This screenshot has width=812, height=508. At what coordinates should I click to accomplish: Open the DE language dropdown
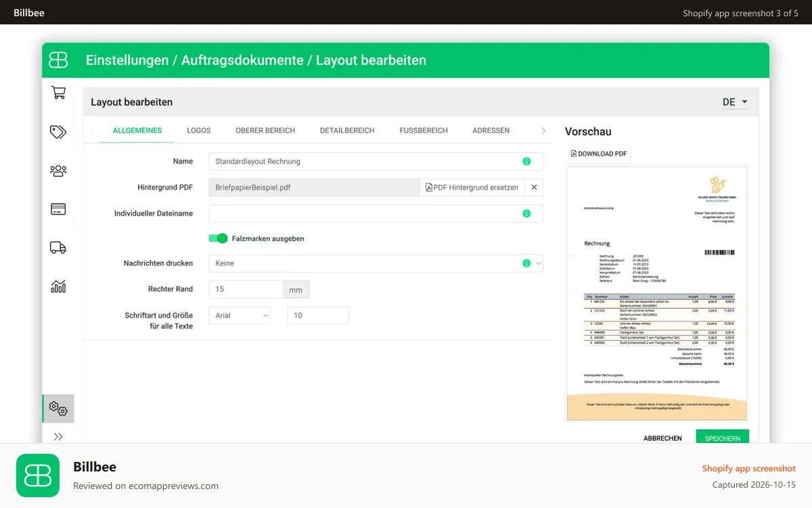tap(735, 102)
